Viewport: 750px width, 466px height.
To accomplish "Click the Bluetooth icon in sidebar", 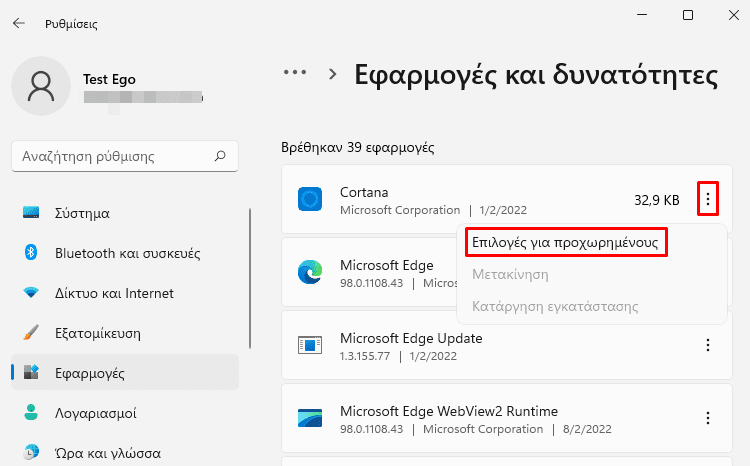I will click(31, 252).
